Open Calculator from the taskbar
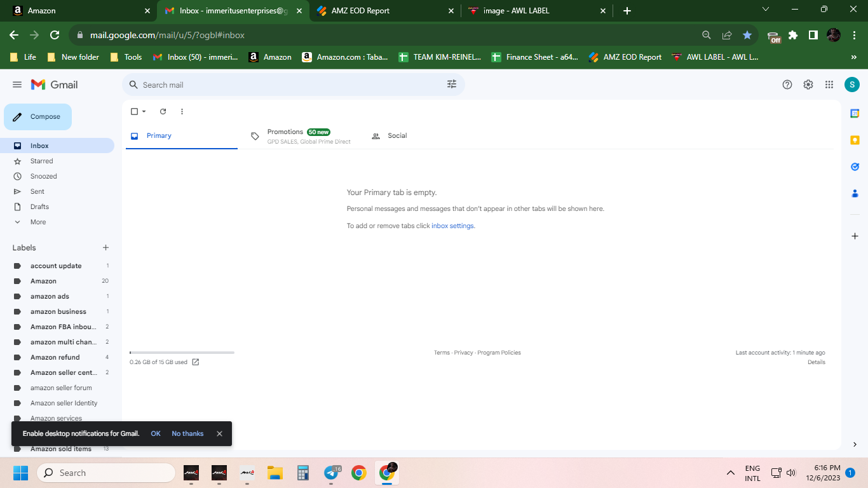868x488 pixels. click(303, 473)
